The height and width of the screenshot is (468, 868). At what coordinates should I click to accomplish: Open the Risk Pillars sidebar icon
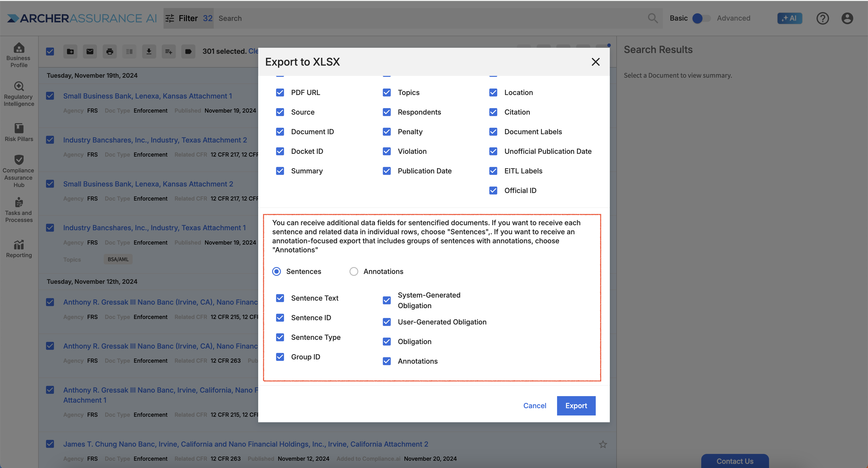tap(19, 132)
